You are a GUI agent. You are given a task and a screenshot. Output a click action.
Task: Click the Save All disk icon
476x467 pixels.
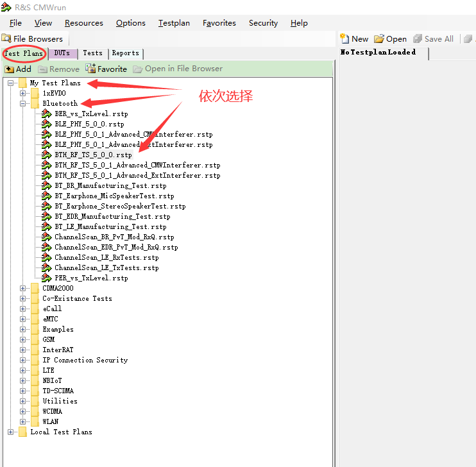tap(418, 38)
